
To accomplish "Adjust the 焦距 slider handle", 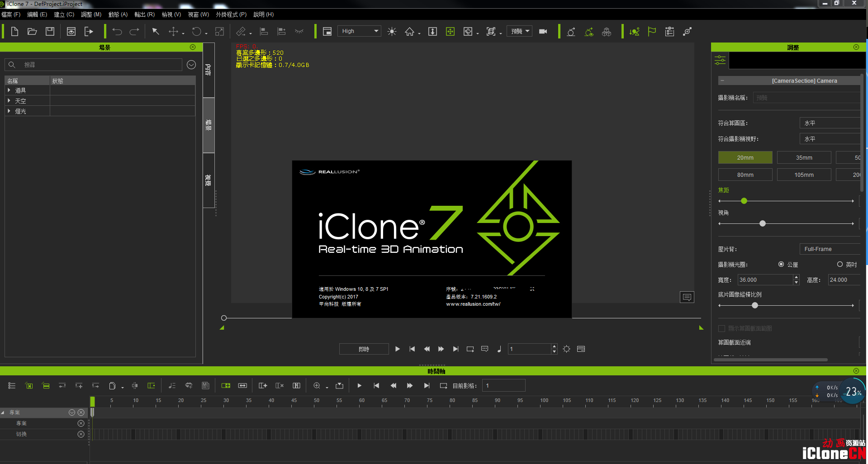I will coord(744,201).
